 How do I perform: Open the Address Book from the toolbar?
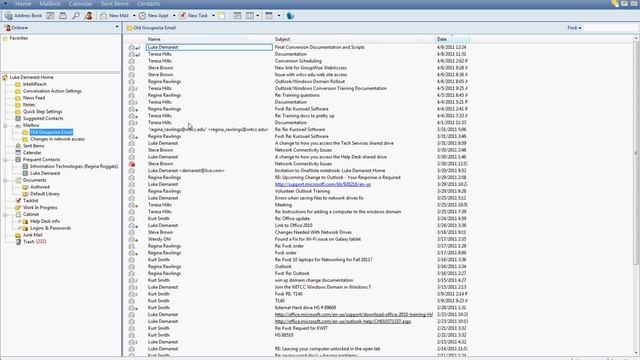point(23,16)
